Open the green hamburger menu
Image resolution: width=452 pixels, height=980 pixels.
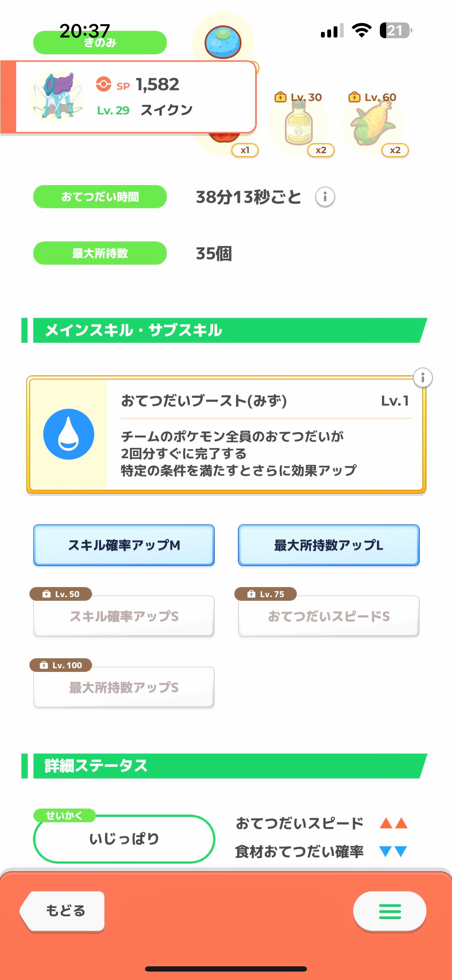click(390, 911)
